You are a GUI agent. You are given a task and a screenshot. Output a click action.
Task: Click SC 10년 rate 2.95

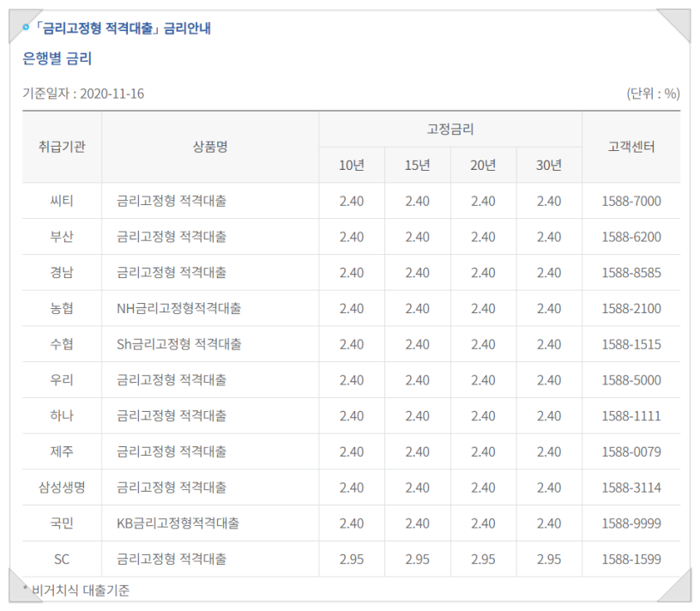352,560
